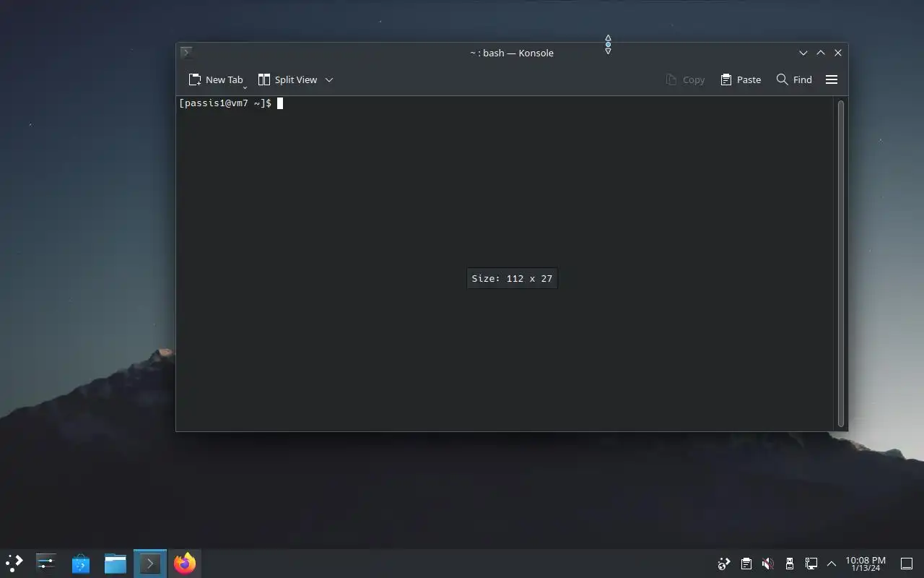Image resolution: width=924 pixels, height=578 pixels.
Task: Open the Konsole hamburger menu
Action: (x=832, y=79)
